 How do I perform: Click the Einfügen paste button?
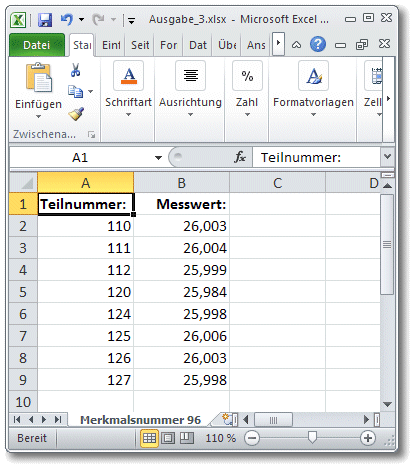(38, 90)
